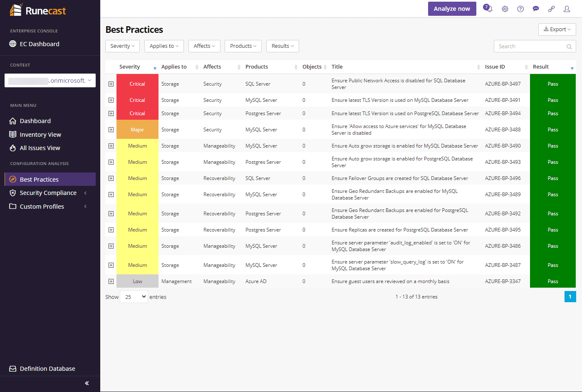Expand row AZURE-BP-3494 details
The height and width of the screenshot is (392, 582).
pyautogui.click(x=111, y=113)
